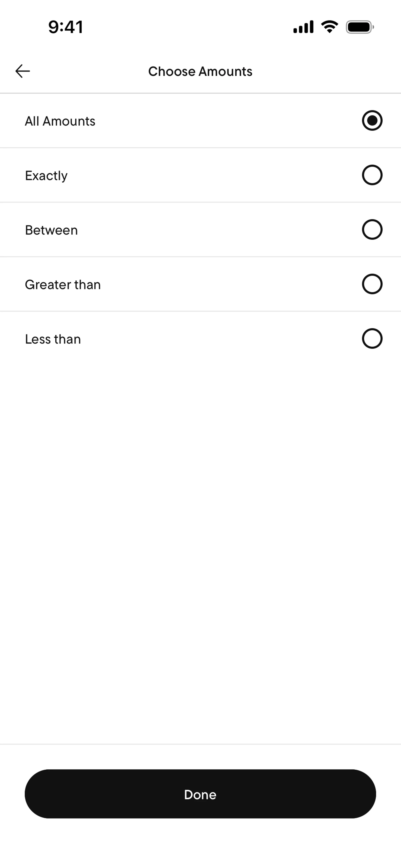This screenshot has height=868, width=401.
Task: Tap the Choose Amounts header title
Action: click(200, 71)
